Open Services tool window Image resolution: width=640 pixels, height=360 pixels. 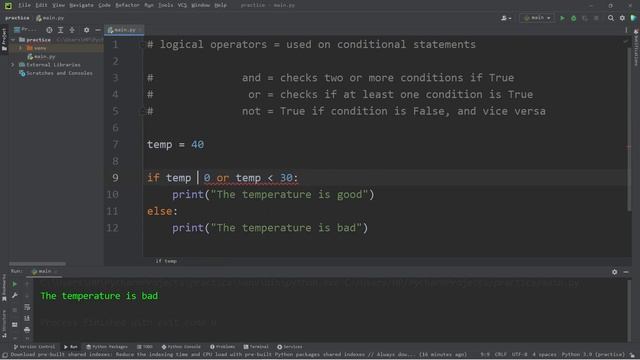[x=289, y=347]
